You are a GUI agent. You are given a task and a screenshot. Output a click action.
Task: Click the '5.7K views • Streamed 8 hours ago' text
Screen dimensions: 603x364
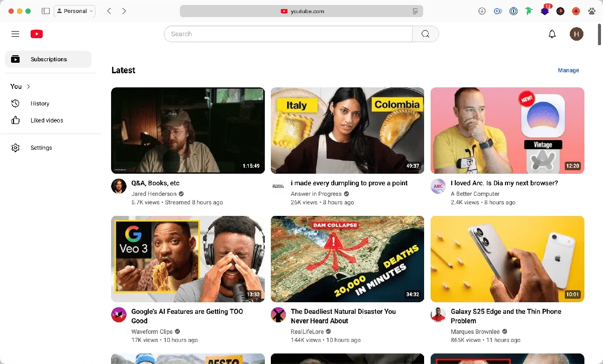tap(177, 203)
